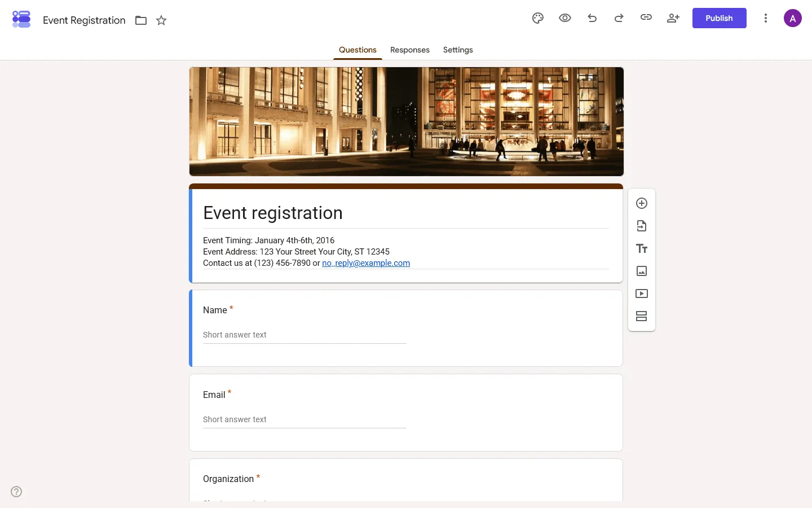Select the Organization question title
Screen dimensions: 812x508
click(228, 479)
